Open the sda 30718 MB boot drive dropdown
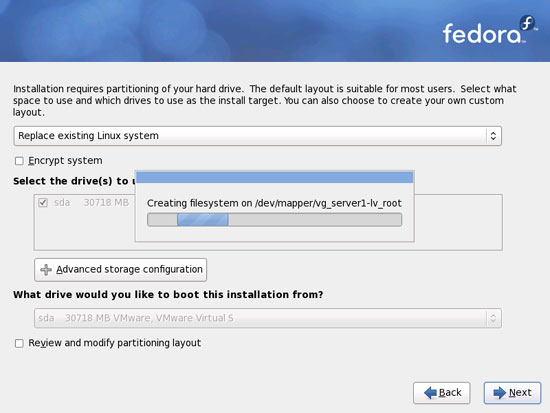 [268, 318]
